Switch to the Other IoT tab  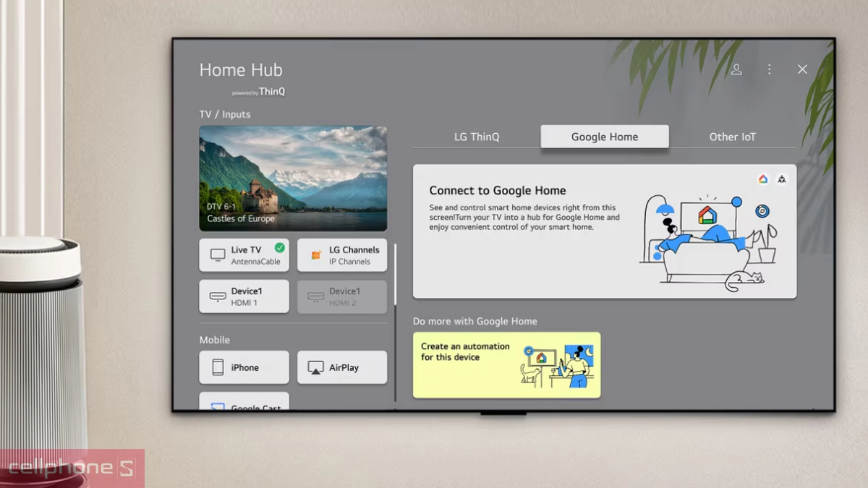click(732, 137)
